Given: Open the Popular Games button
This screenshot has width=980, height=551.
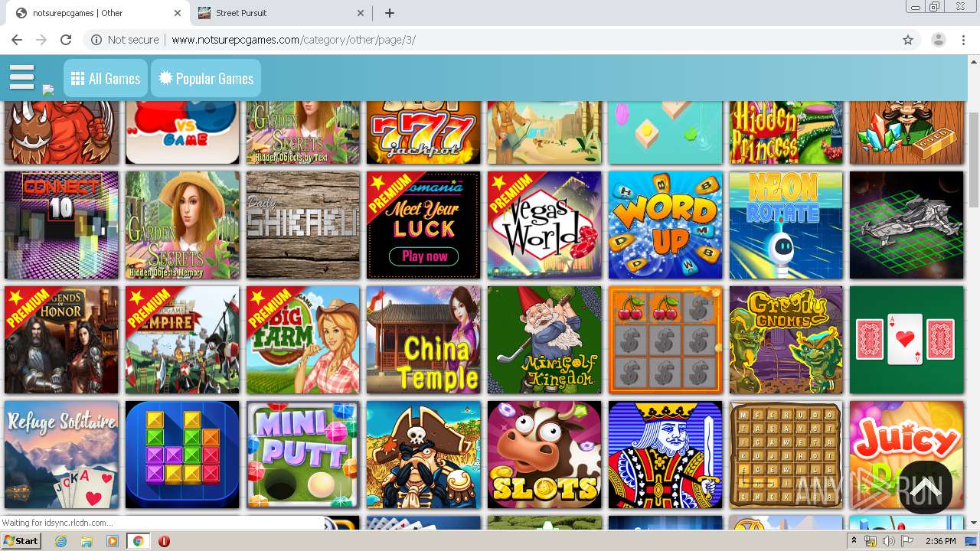Looking at the screenshot, I should click(x=206, y=78).
